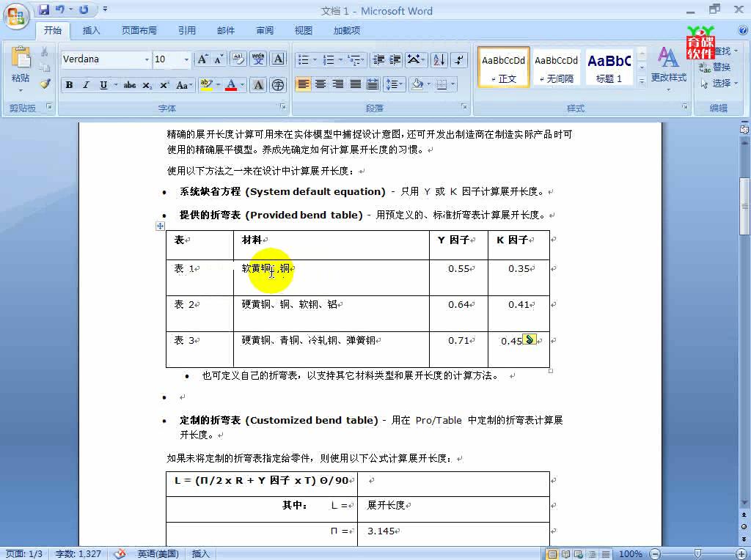Toggle show/hide paragraph marks
This screenshot has height=560, width=751.
459,59
